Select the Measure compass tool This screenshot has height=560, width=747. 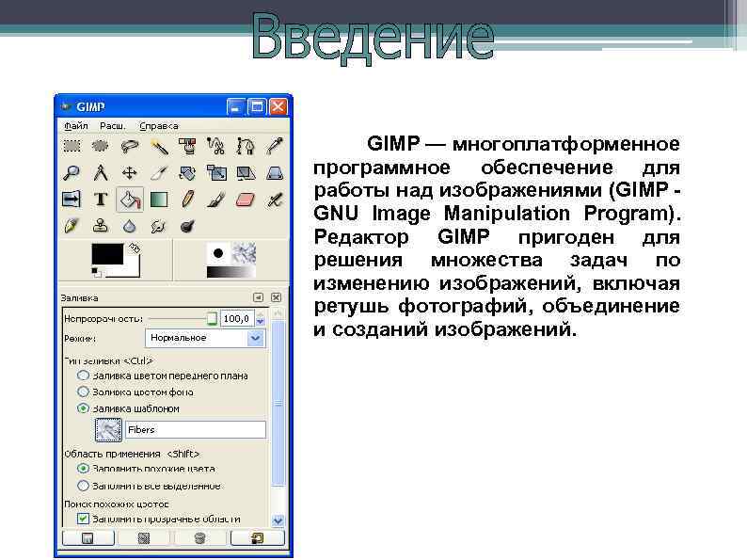(100, 172)
